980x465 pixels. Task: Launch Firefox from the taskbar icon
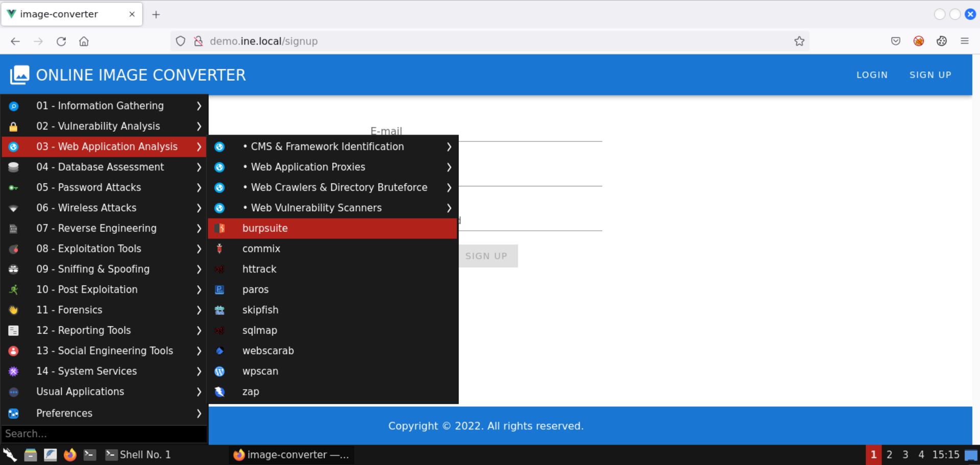tap(70, 454)
